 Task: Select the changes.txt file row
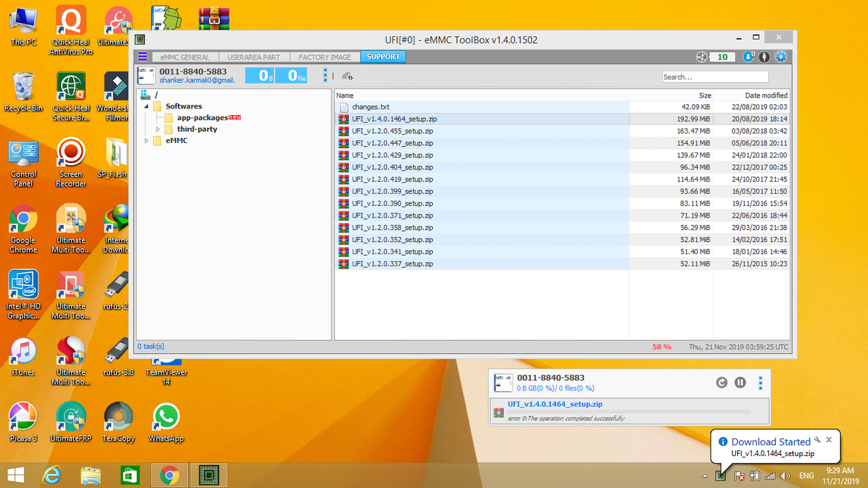tap(562, 107)
